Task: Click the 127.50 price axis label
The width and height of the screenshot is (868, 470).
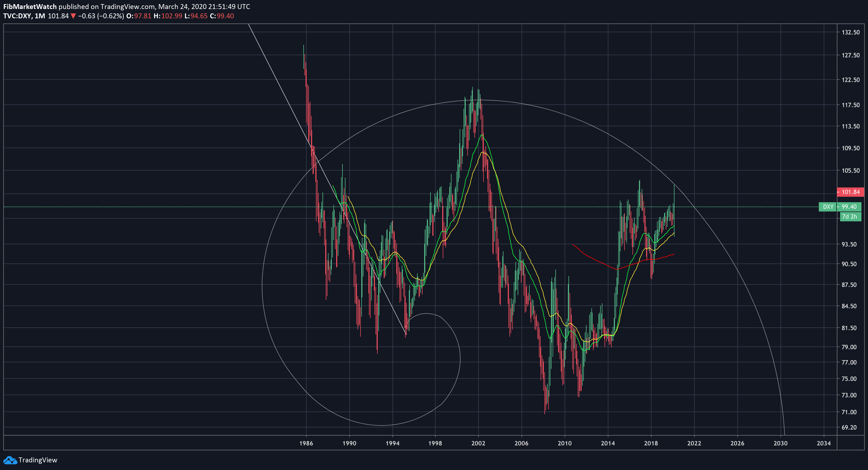Action: [x=851, y=55]
